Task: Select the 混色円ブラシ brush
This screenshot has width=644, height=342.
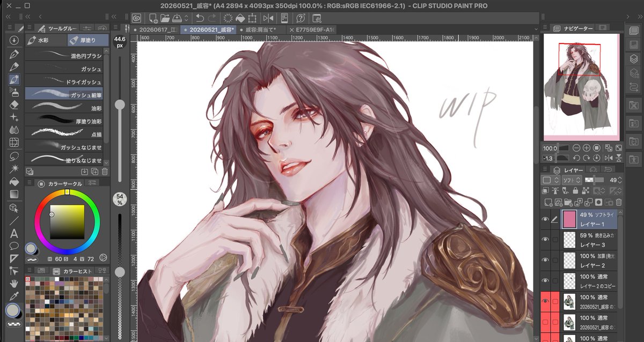Action: tap(64, 56)
